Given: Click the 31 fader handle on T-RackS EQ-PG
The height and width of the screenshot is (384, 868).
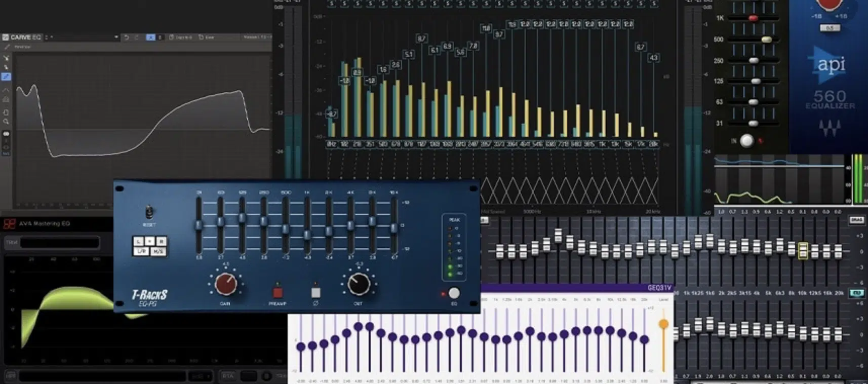Looking at the screenshot, I should 199,224.
